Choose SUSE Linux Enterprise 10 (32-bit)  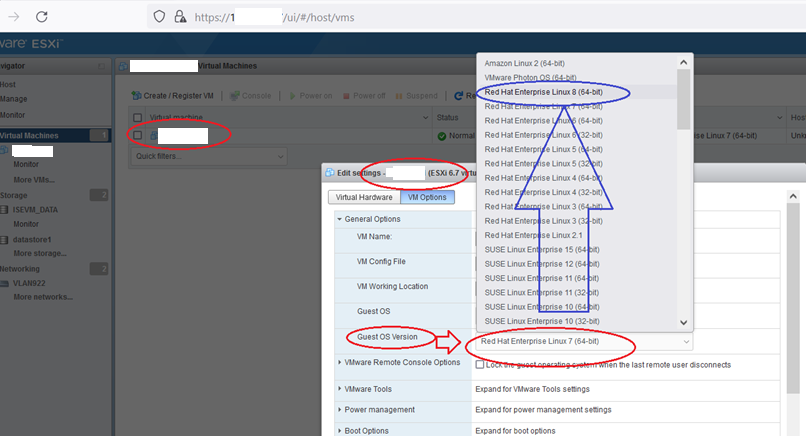click(x=542, y=321)
